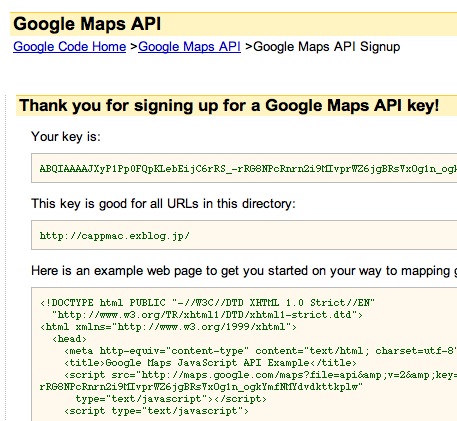457x421 pixels.
Task: Click the example web page description text
Action: [x=244, y=271]
